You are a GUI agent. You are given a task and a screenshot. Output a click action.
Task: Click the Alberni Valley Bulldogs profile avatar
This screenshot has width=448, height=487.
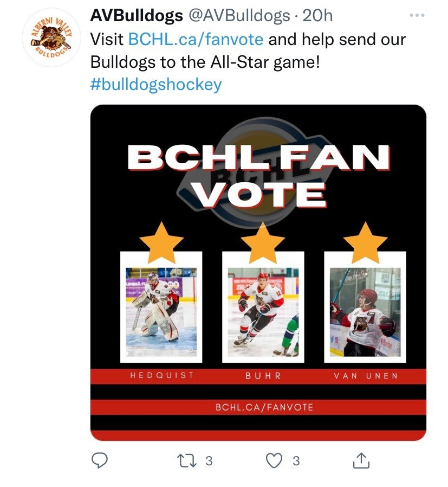coord(51,37)
